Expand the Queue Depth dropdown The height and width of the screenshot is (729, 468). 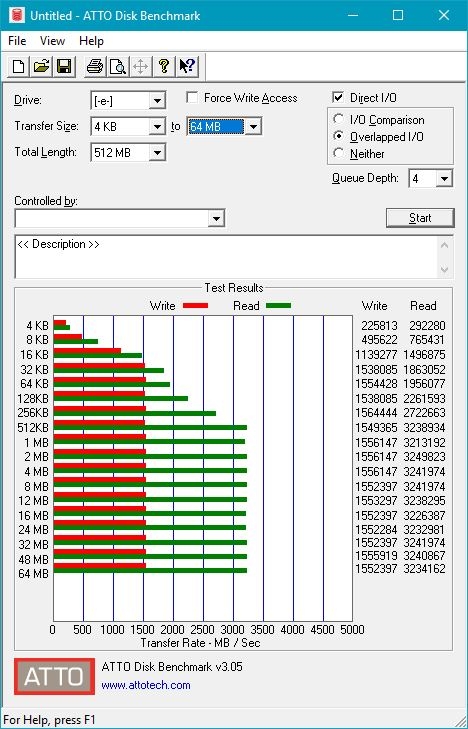point(444,179)
